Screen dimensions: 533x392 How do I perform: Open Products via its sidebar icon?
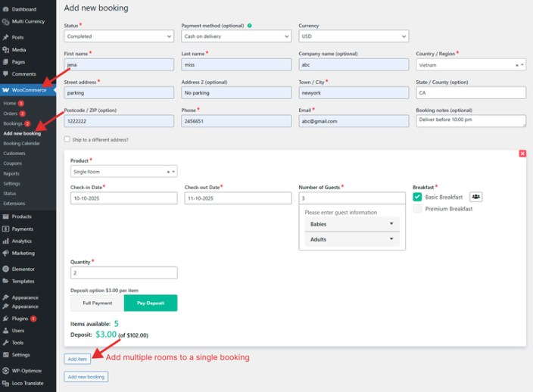6,216
